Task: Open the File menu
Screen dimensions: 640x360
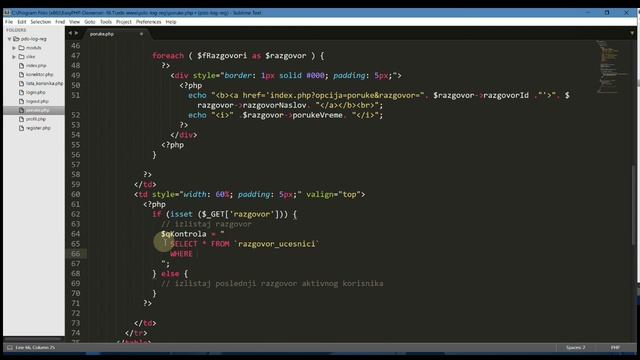Action: click(9, 22)
